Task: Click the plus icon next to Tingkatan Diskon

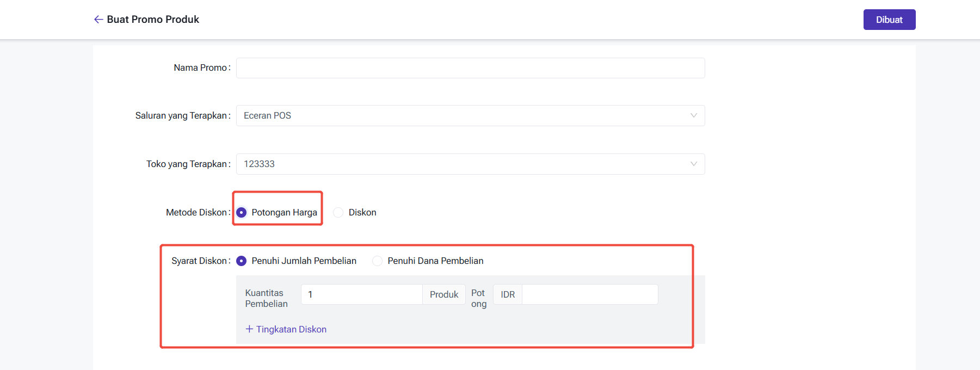Action: (249, 329)
